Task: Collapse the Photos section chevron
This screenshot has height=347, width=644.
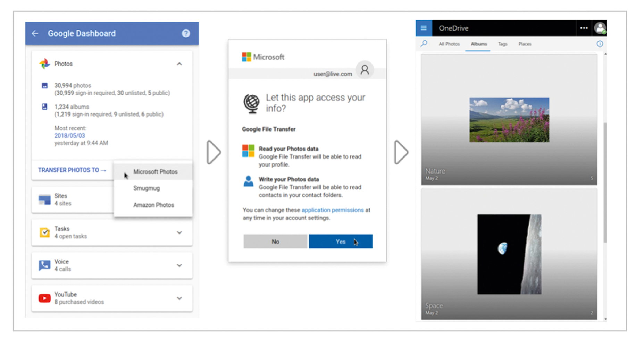Action: tap(179, 64)
